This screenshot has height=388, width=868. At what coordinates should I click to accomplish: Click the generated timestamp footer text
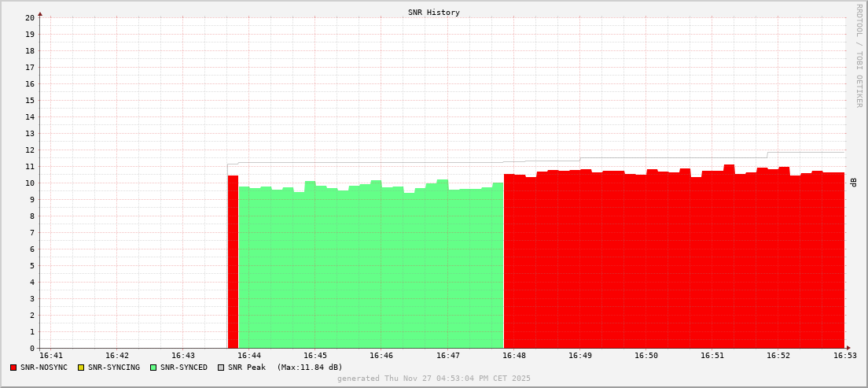point(434,379)
